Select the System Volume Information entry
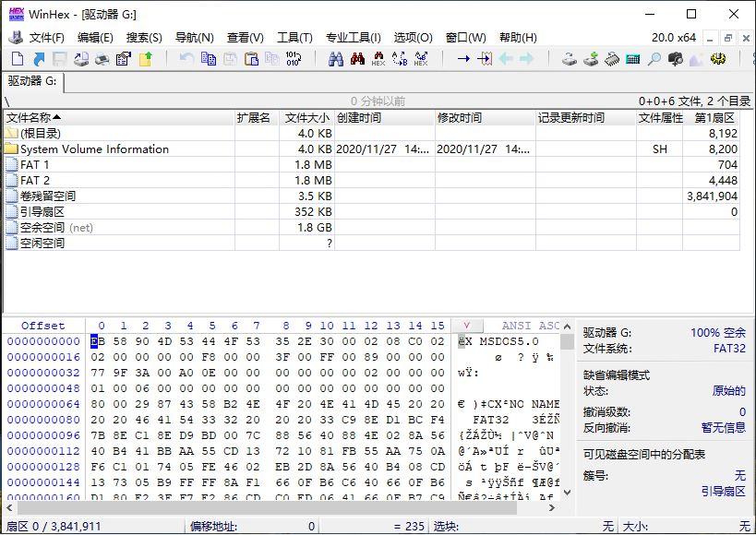 point(92,149)
